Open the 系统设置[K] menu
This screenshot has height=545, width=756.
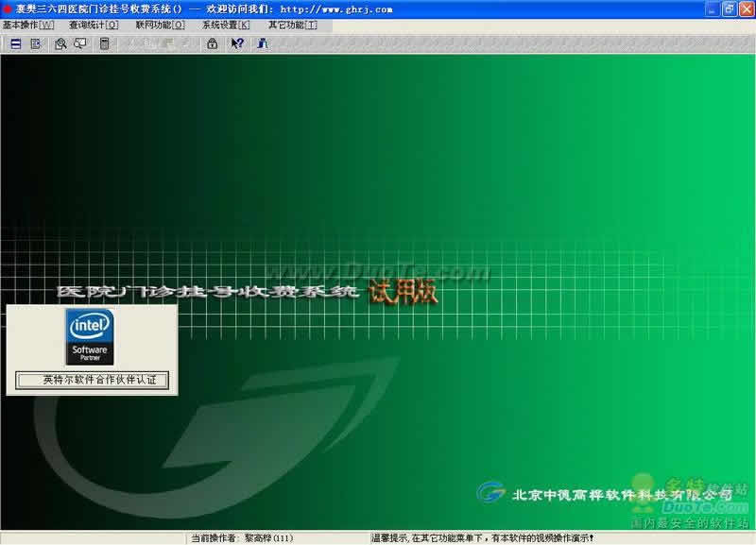pos(226,26)
